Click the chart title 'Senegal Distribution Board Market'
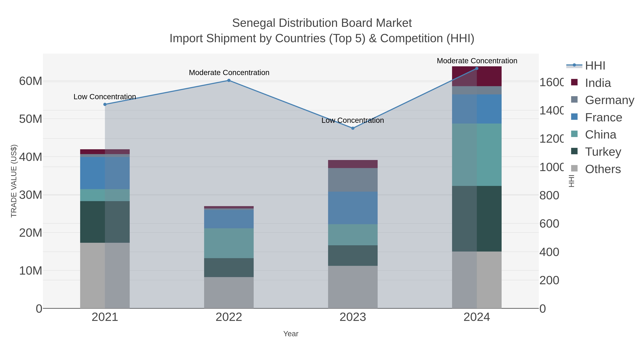Image resolution: width=644 pixels, height=362 pixels. point(322,23)
